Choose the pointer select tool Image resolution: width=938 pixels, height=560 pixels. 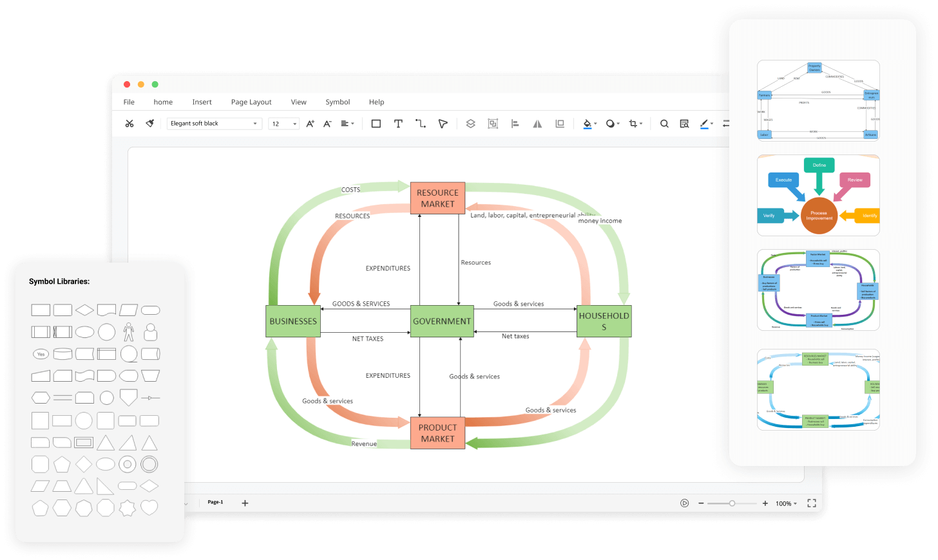tap(443, 124)
